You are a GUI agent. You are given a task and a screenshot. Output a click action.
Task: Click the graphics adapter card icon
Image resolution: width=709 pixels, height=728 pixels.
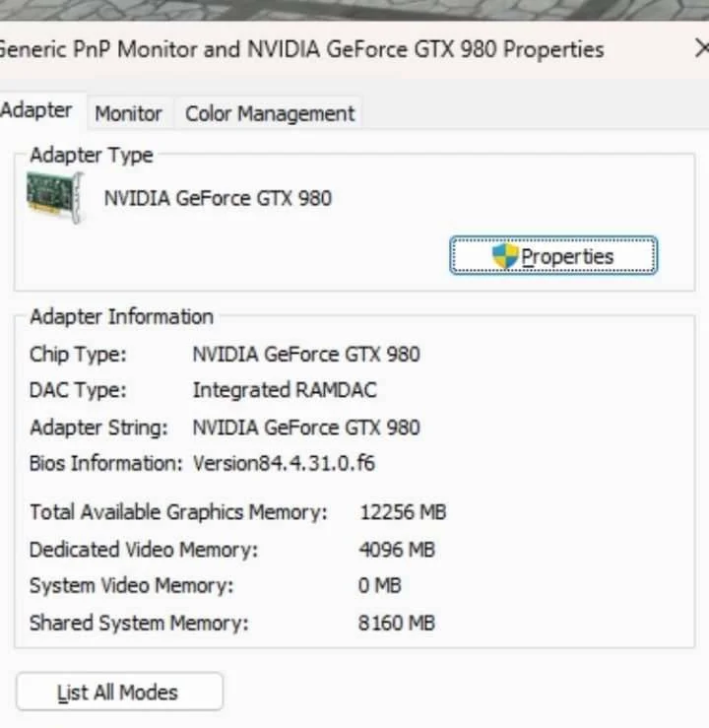[56, 198]
